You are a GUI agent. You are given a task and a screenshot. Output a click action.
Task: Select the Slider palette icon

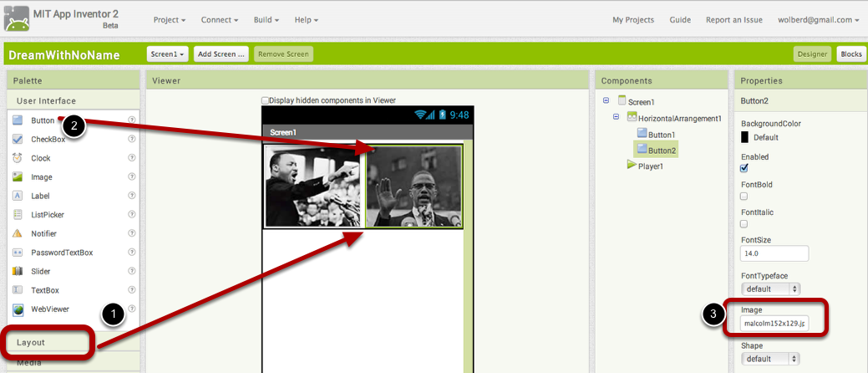tap(18, 271)
